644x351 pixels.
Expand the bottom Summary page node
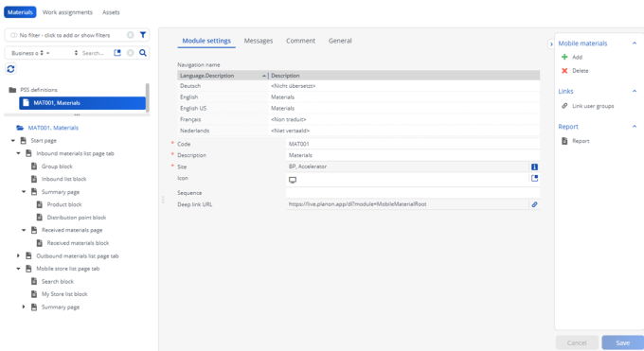pos(24,307)
